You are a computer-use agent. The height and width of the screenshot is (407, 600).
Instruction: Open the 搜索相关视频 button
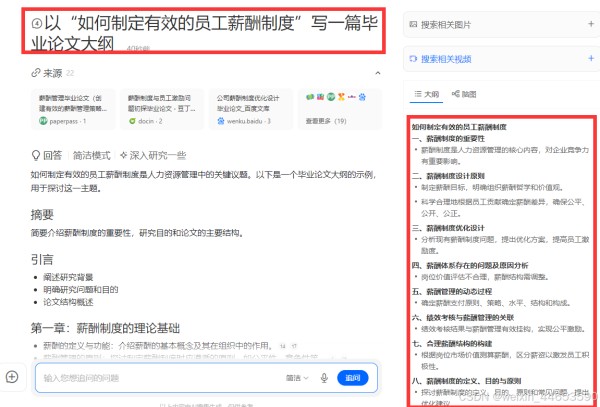[x=502, y=59]
